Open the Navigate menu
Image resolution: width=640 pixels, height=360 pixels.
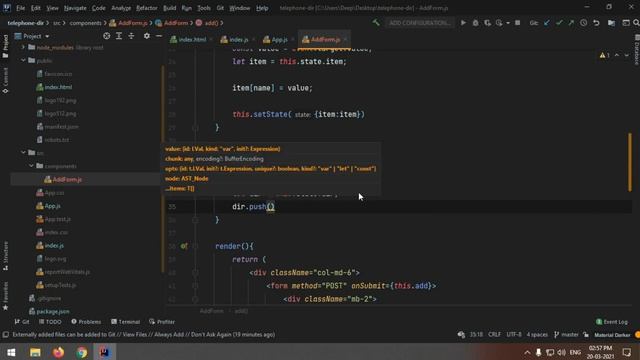pyautogui.click(x=75, y=8)
